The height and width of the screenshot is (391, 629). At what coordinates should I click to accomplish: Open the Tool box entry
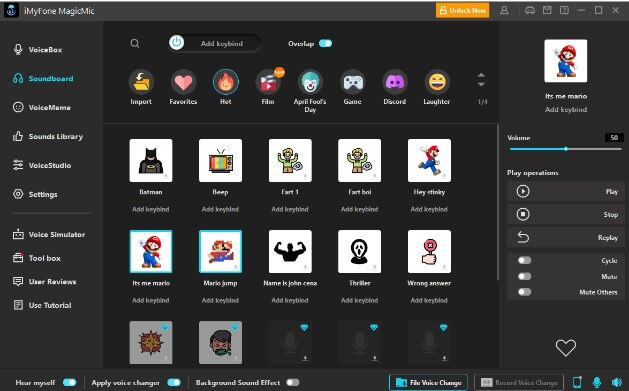pos(37,258)
